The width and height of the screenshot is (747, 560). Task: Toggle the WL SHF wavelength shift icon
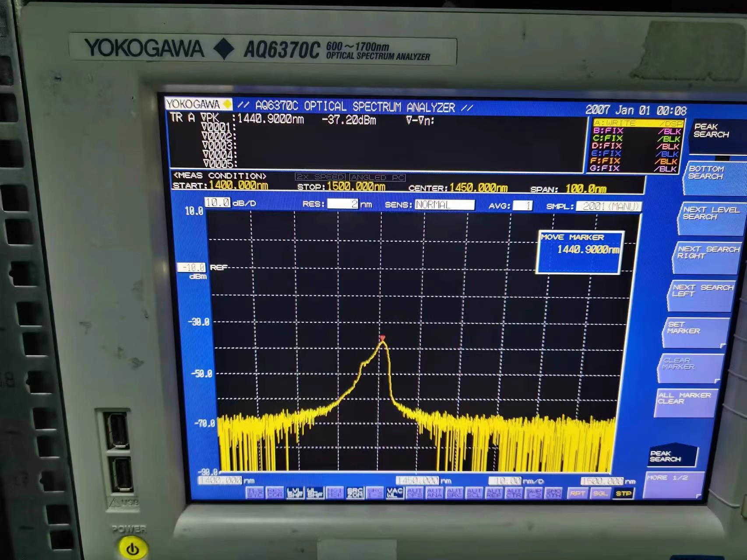point(315,493)
